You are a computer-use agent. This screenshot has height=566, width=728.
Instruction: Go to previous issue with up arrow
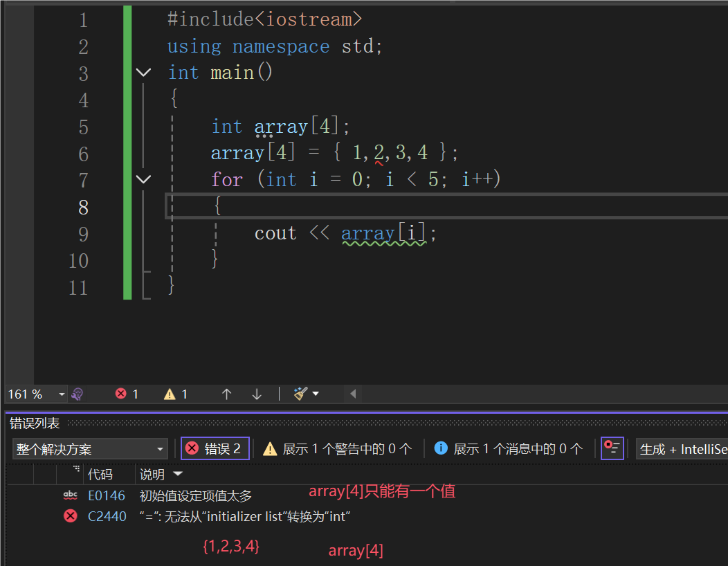tap(226, 394)
